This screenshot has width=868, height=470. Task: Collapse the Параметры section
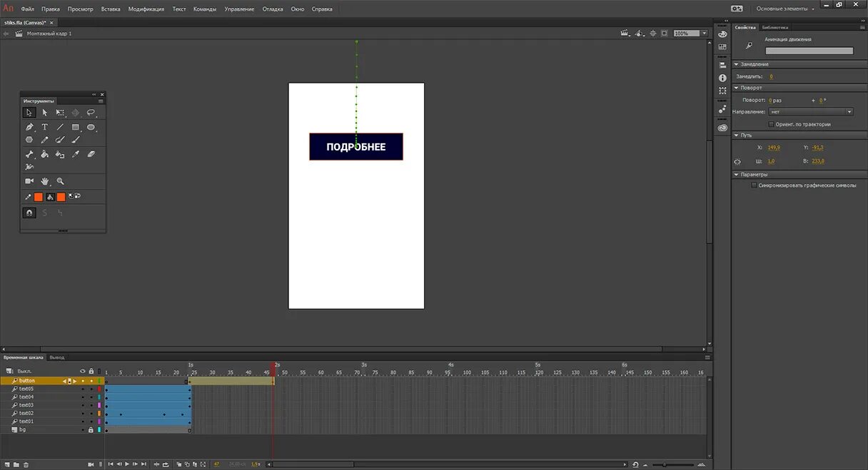tap(736, 175)
